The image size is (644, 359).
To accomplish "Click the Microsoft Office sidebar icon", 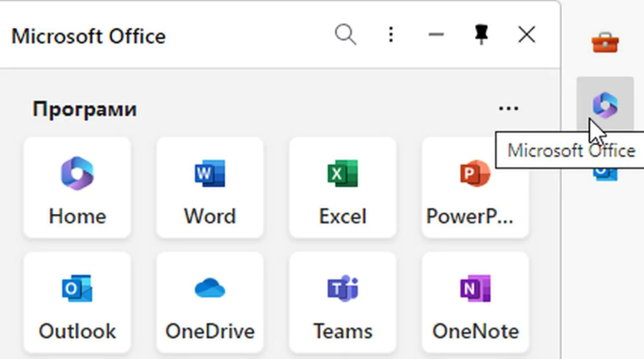I will pyautogui.click(x=605, y=104).
